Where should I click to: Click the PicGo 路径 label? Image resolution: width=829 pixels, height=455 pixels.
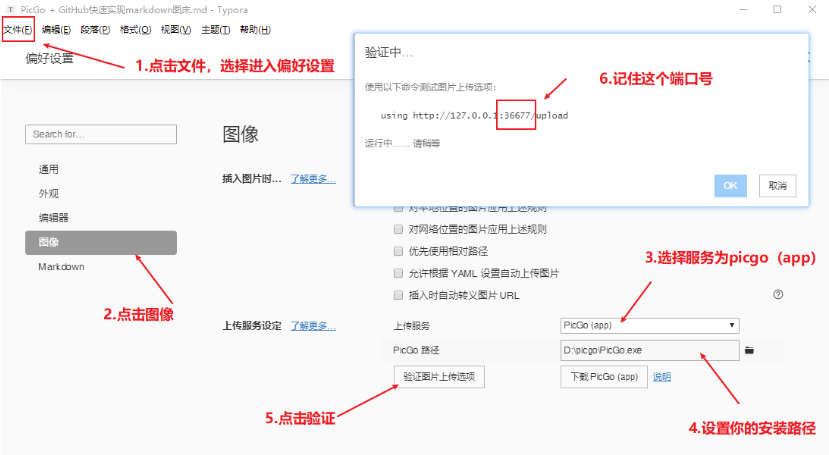(x=416, y=350)
